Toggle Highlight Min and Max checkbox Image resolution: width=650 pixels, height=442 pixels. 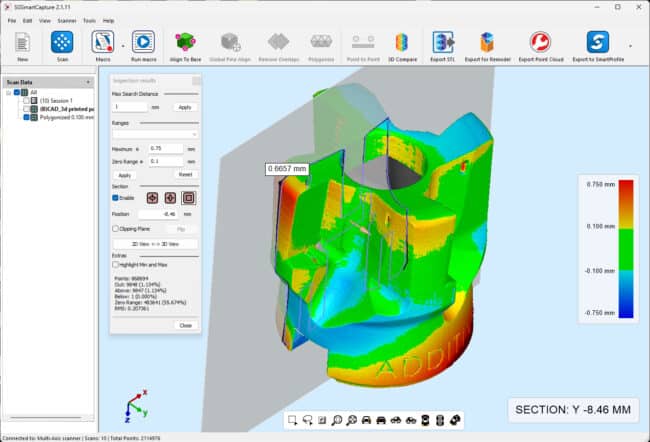click(116, 263)
